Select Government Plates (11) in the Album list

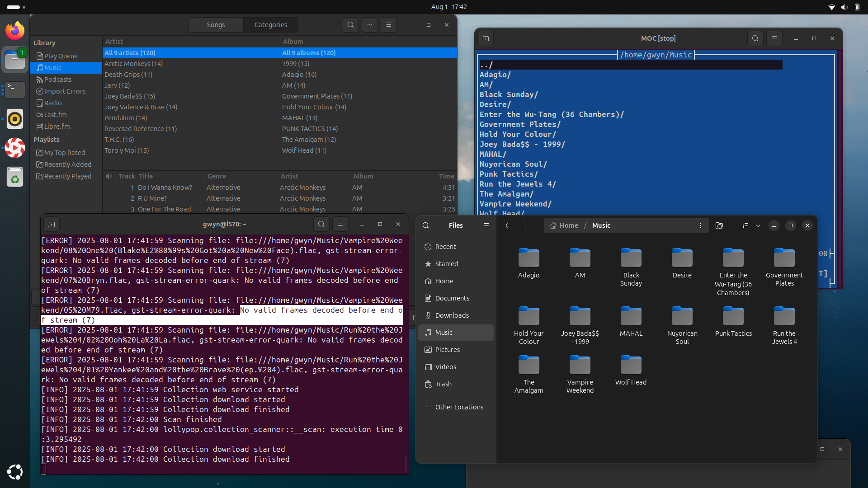click(368, 96)
